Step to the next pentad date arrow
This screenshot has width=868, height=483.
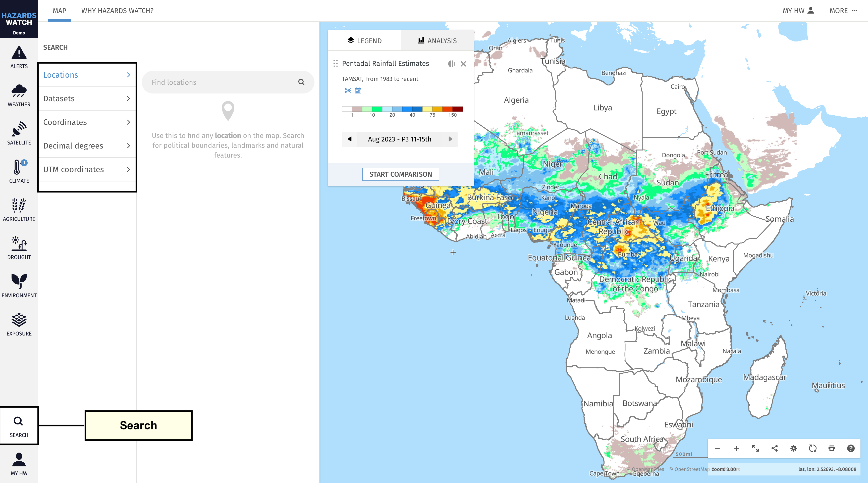pos(450,139)
